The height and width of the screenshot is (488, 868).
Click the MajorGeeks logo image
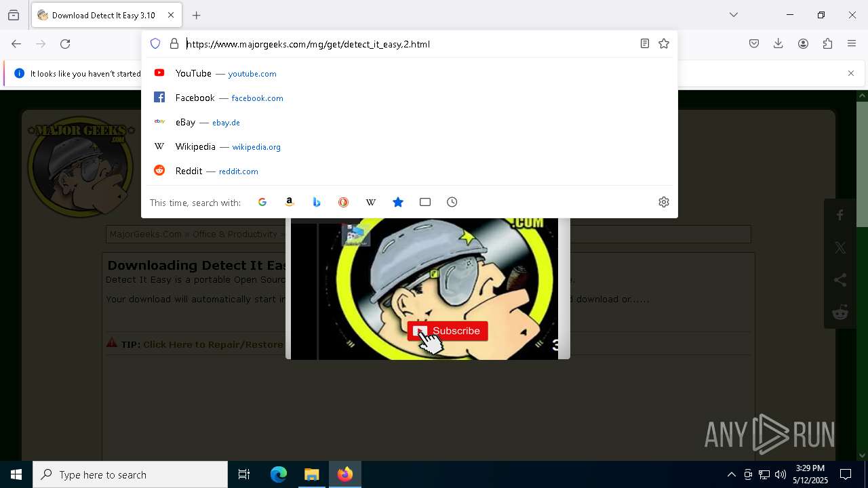click(81, 167)
